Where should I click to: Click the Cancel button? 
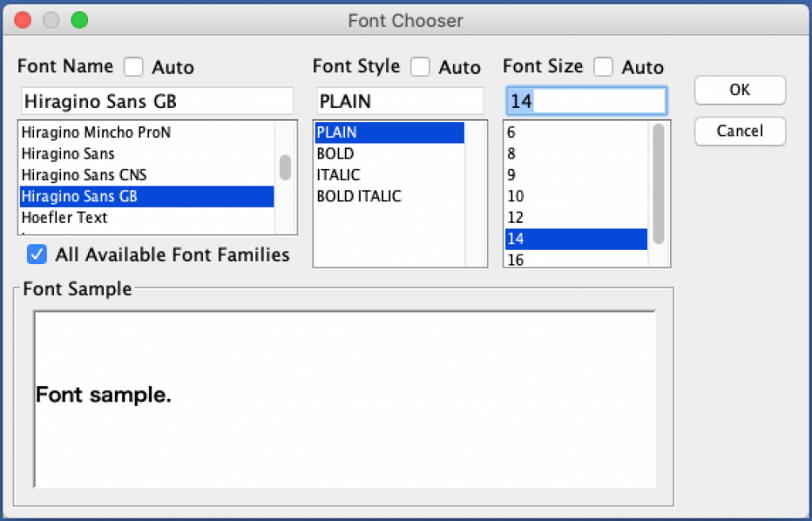point(739,132)
